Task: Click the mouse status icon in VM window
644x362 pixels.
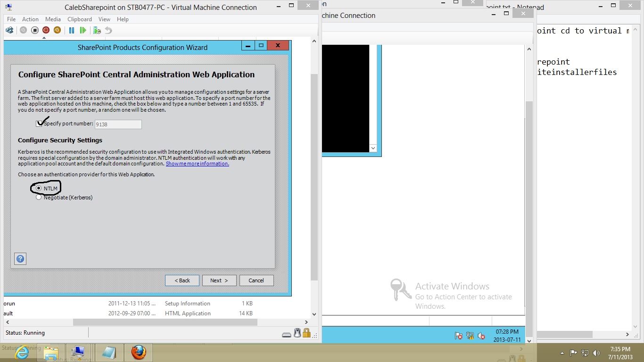Action: [x=297, y=333]
